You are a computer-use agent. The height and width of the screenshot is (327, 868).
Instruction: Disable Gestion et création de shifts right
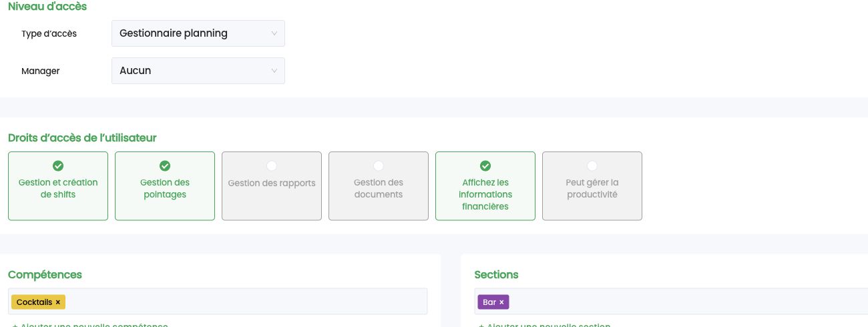coord(58,186)
